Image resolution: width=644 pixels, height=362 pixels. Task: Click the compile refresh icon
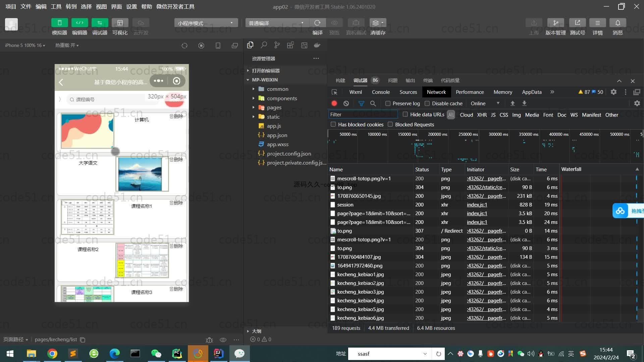(317, 23)
